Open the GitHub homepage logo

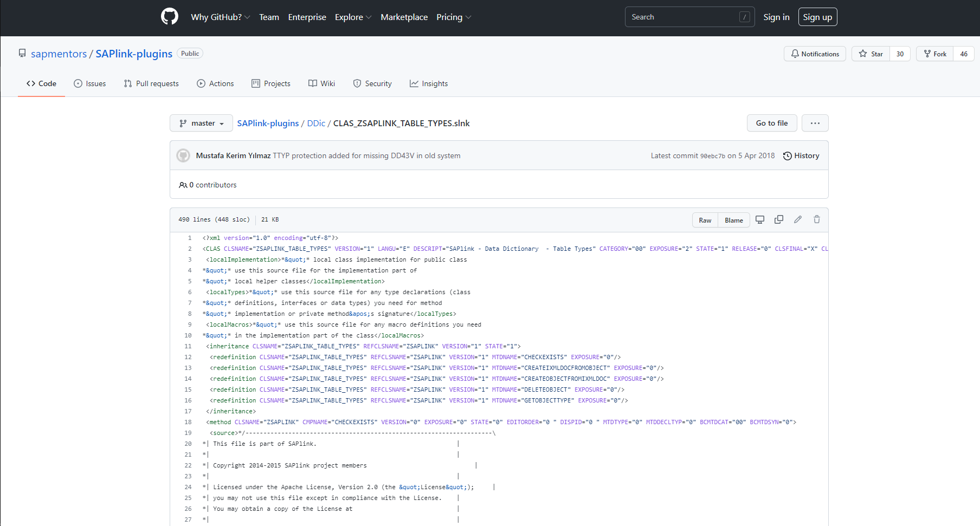pyautogui.click(x=170, y=17)
